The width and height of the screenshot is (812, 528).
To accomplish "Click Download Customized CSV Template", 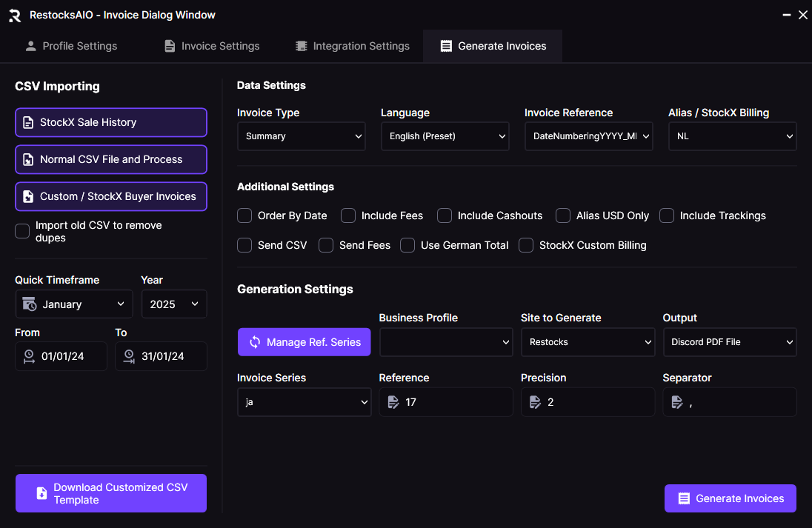I will pos(111,493).
